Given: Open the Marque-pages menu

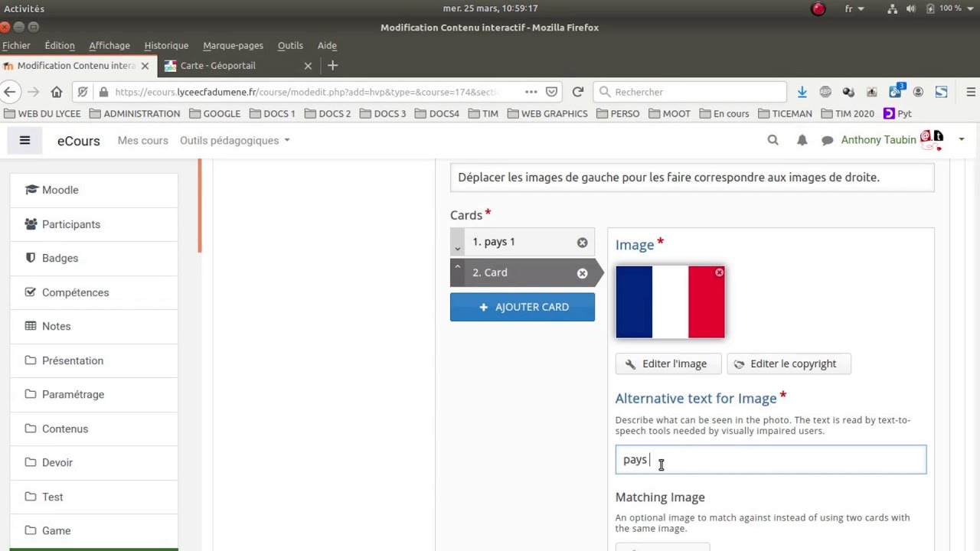Looking at the screenshot, I should pos(233,45).
